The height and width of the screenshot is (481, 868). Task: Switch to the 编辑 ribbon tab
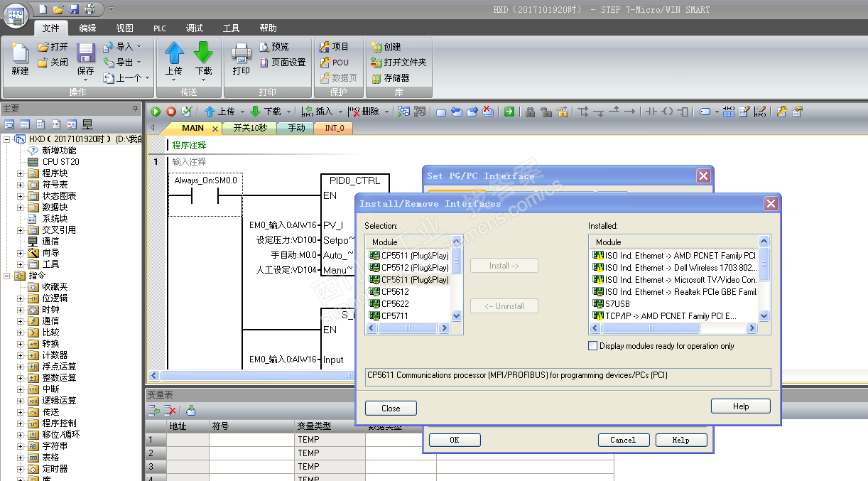click(87, 28)
